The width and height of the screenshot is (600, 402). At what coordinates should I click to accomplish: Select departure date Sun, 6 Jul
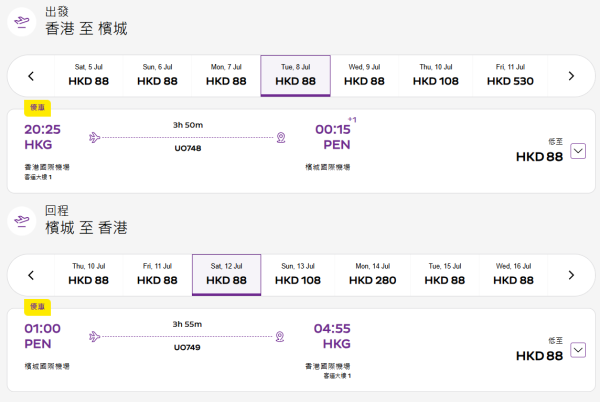157,75
